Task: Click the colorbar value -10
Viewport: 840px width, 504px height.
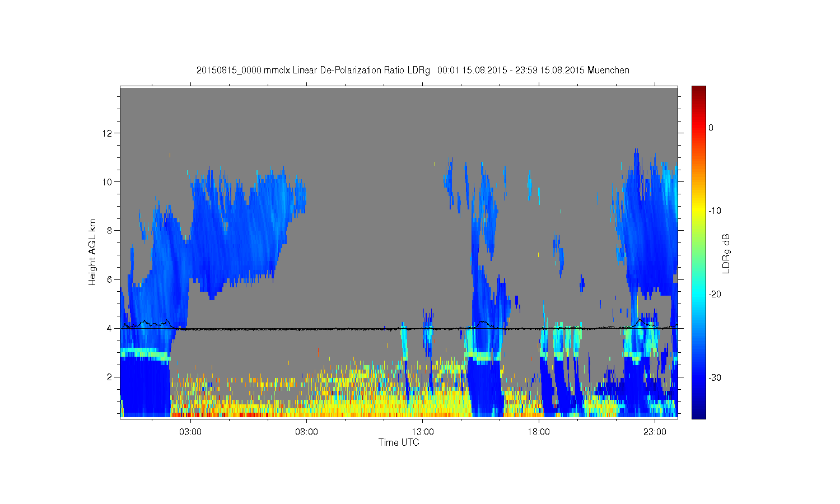Action: (x=715, y=211)
